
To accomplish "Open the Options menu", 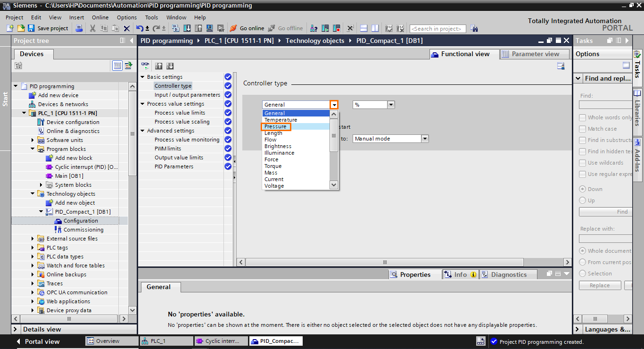I will pyautogui.click(x=126, y=17).
